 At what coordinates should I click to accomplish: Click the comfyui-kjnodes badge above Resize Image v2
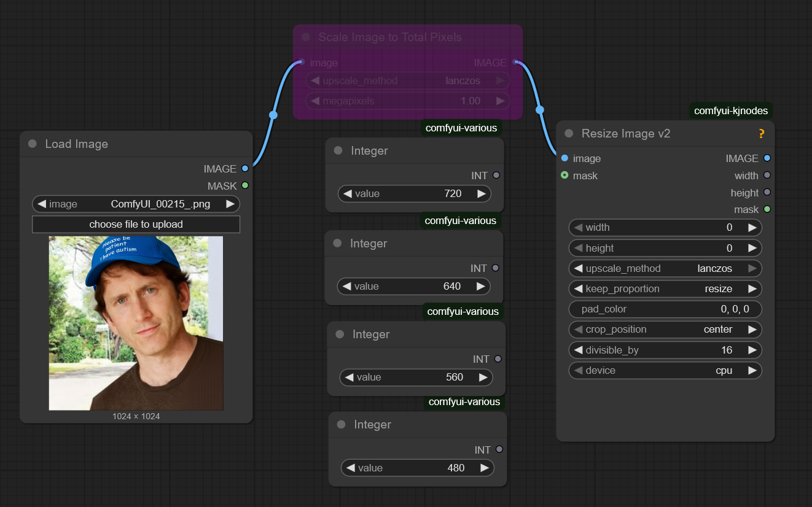pos(730,110)
